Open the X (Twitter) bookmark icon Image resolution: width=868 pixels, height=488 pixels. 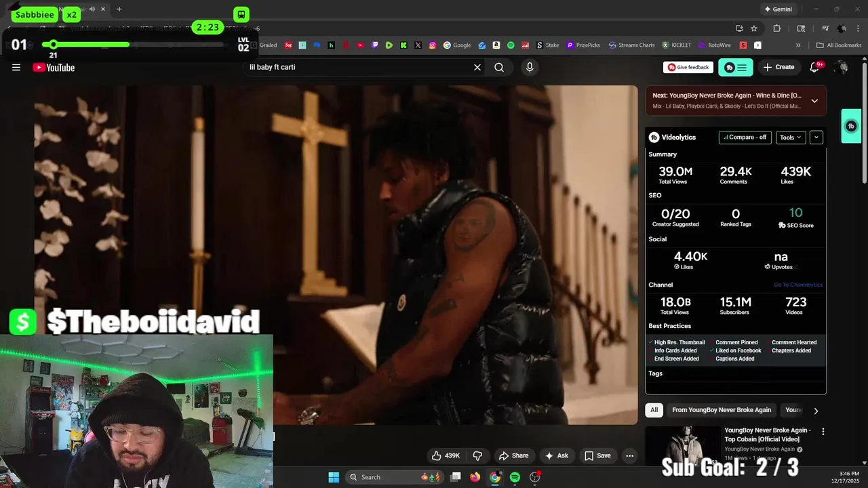pyautogui.click(x=418, y=45)
